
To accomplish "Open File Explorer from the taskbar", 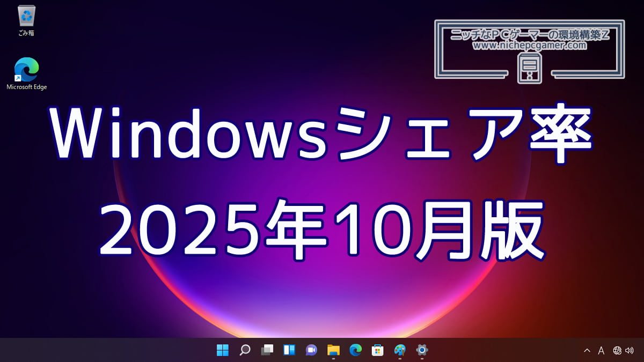I will [332, 350].
